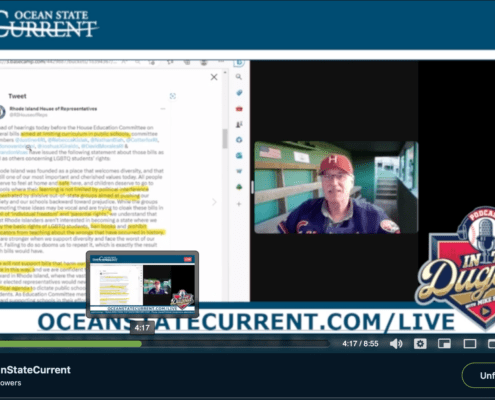Click the 4:17 / 8:55 time display
Image resolution: width=495 pixels, height=400 pixels.
[x=360, y=344]
